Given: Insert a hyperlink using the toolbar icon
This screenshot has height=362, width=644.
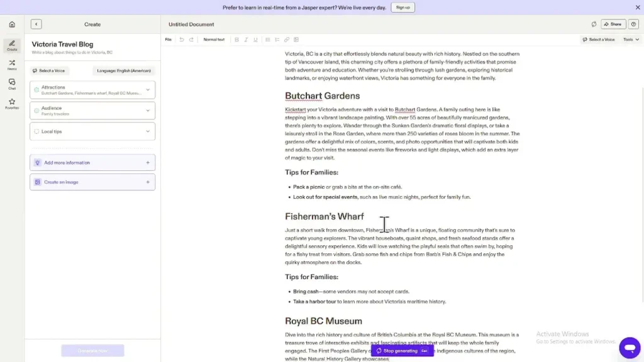Looking at the screenshot, I should (x=286, y=39).
